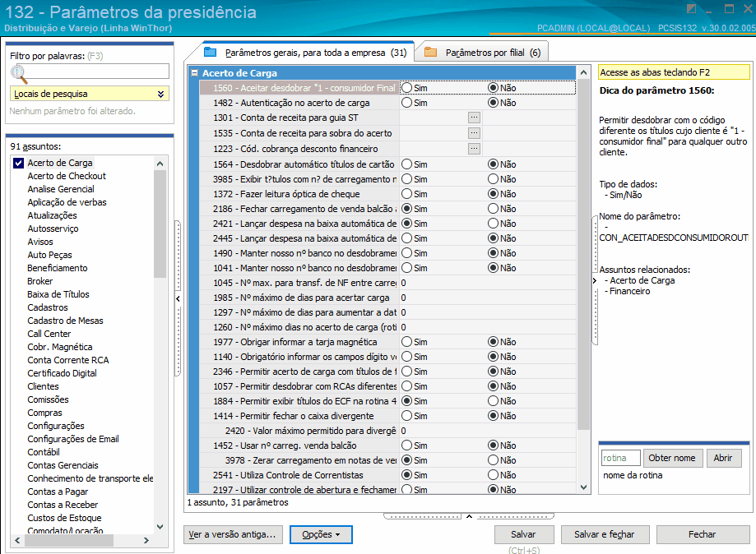Select the Contas a Pagar subject
This screenshot has width=756, height=554.
coord(58,492)
